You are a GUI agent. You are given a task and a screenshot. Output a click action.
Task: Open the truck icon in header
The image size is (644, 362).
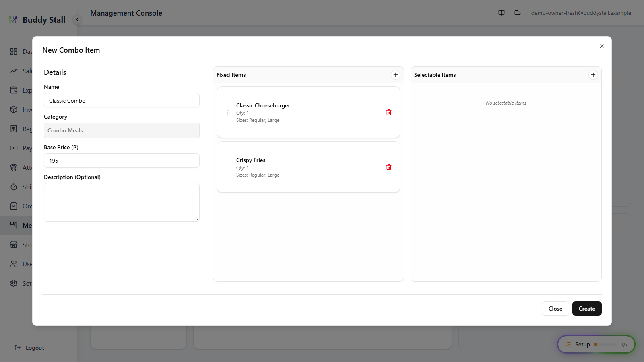pos(518,13)
